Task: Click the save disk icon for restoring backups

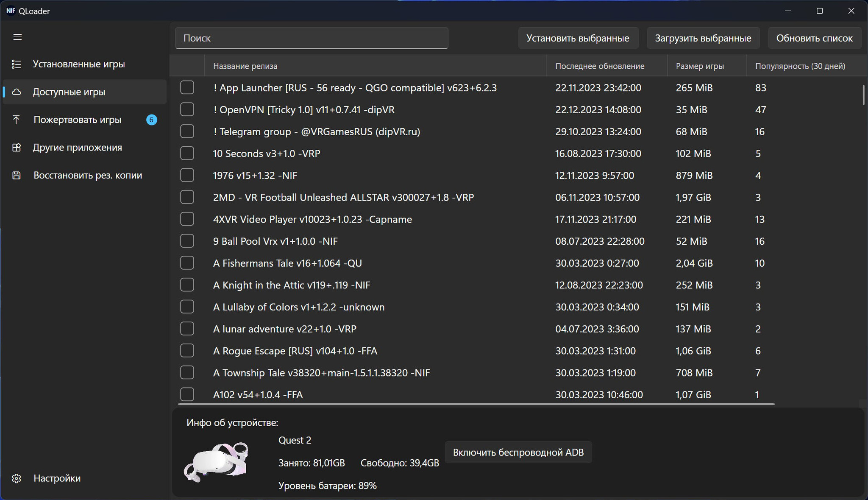Action: click(17, 175)
